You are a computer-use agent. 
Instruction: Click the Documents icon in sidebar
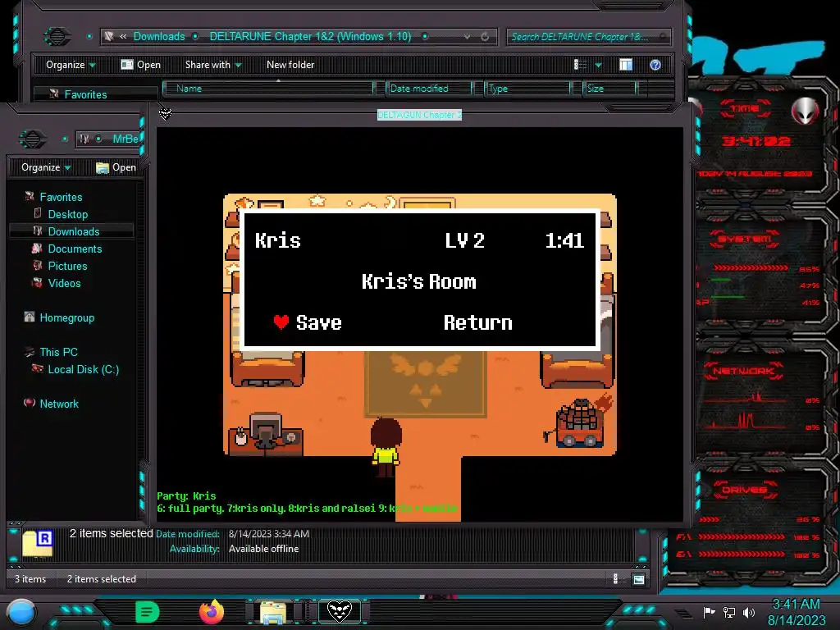click(37, 248)
